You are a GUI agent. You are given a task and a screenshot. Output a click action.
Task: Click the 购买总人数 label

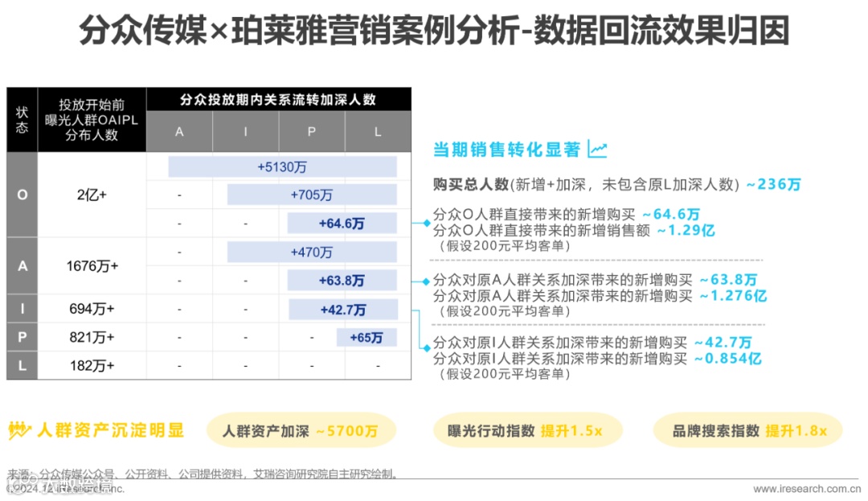[470, 184]
